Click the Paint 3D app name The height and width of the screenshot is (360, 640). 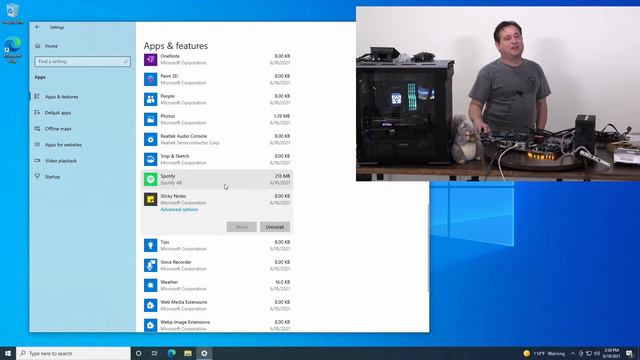click(x=169, y=76)
